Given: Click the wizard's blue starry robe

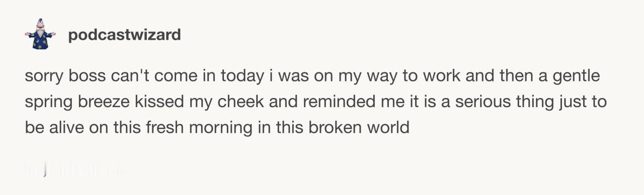Looking at the screenshot, I should [x=40, y=40].
